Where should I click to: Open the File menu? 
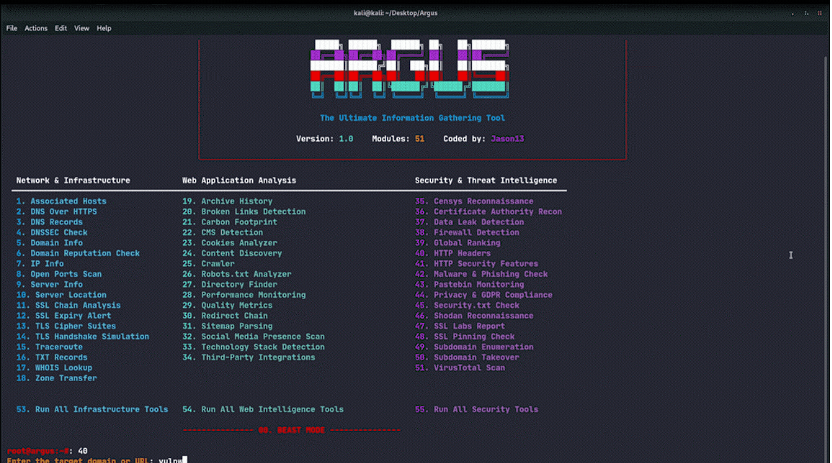click(x=12, y=28)
